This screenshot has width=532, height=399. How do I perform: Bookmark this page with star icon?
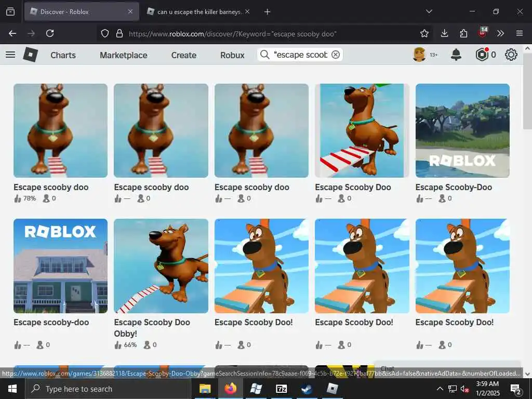(x=424, y=33)
